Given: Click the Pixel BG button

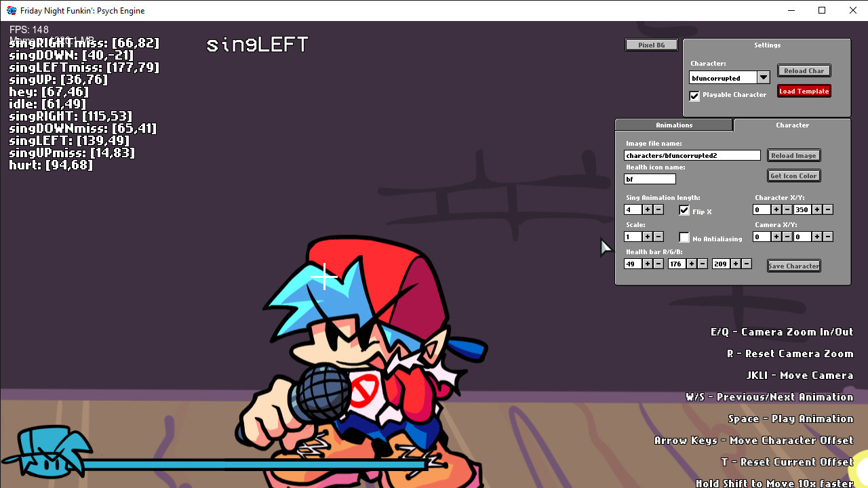Looking at the screenshot, I should (x=650, y=44).
